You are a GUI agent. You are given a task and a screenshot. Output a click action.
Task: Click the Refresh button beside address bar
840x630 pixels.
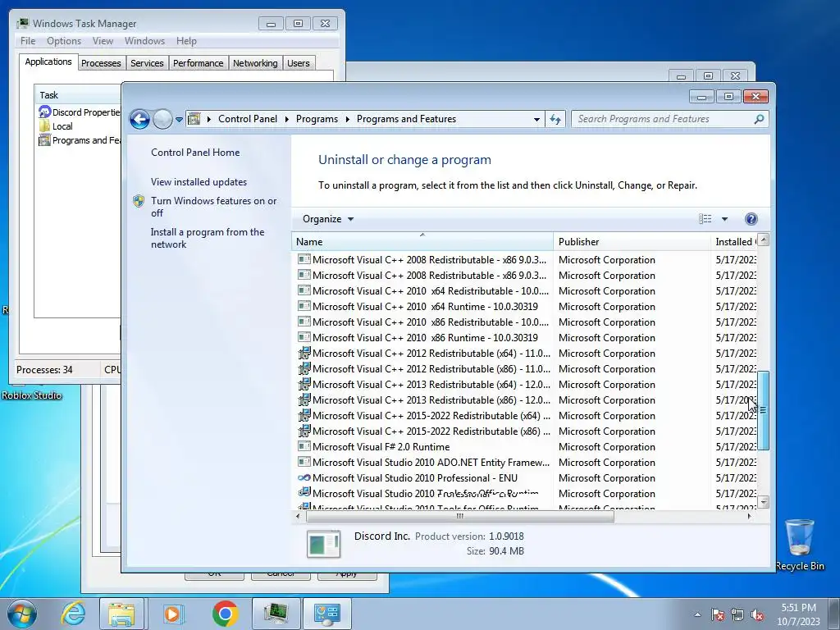pos(555,120)
